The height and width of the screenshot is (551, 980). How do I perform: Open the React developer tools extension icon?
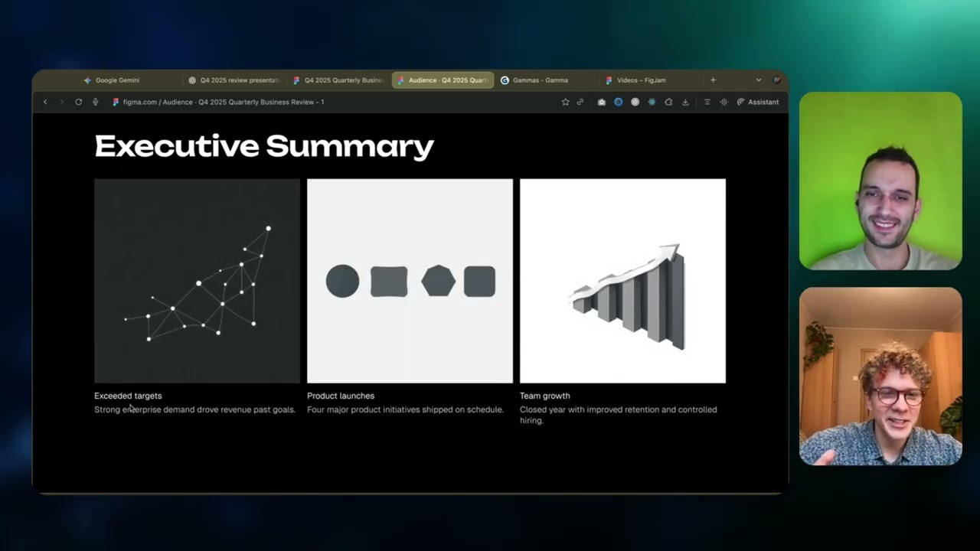tap(652, 102)
